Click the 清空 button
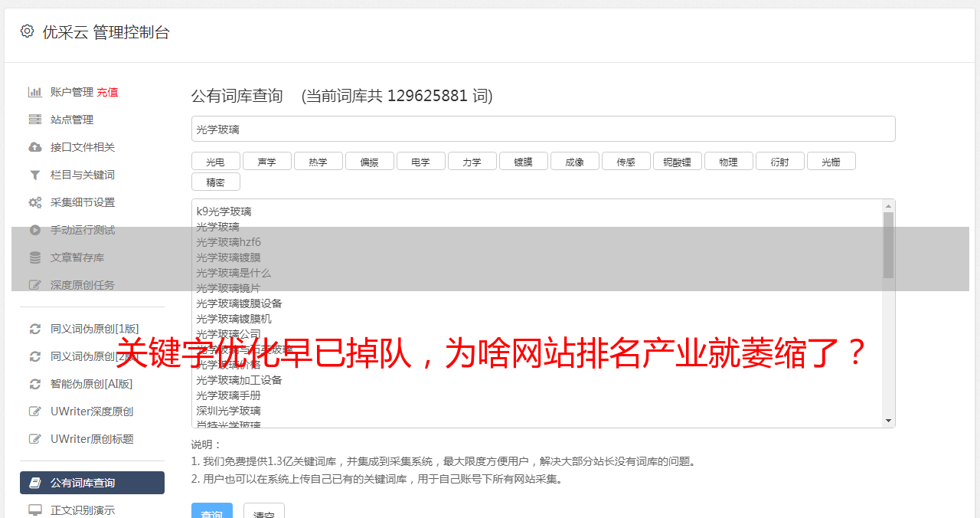This screenshot has height=518, width=980. [264, 513]
